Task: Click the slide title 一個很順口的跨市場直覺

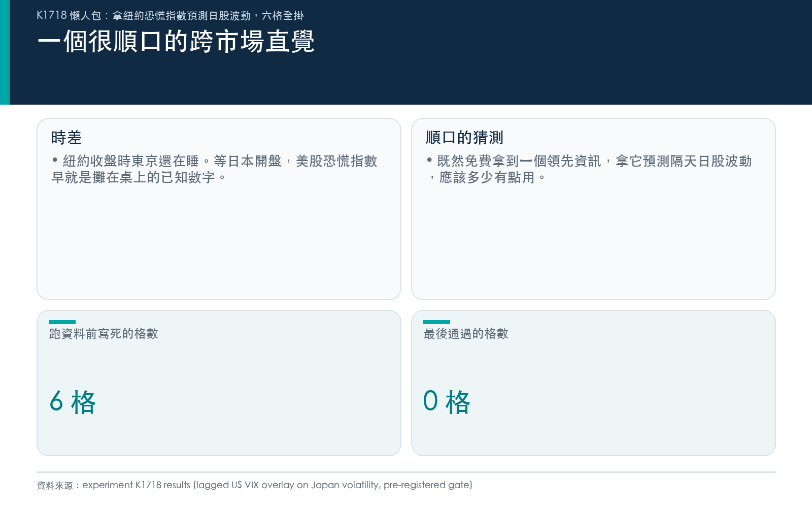Action: (176, 42)
